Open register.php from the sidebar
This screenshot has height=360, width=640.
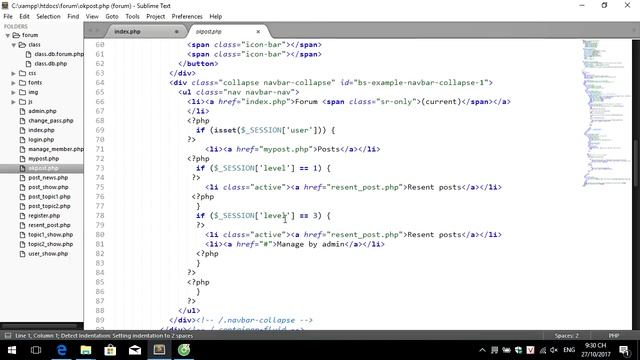tap(44, 216)
